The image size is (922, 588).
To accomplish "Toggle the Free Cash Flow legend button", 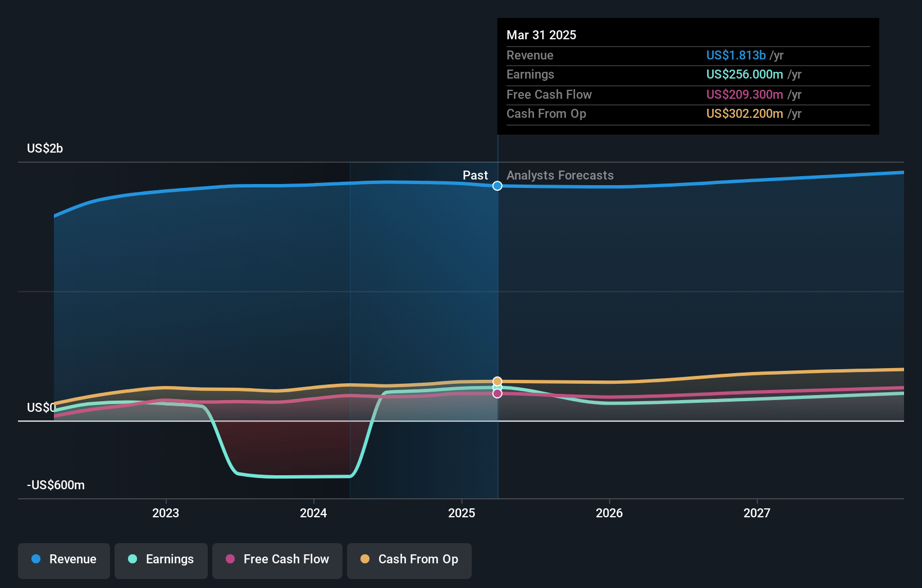I will (x=277, y=560).
